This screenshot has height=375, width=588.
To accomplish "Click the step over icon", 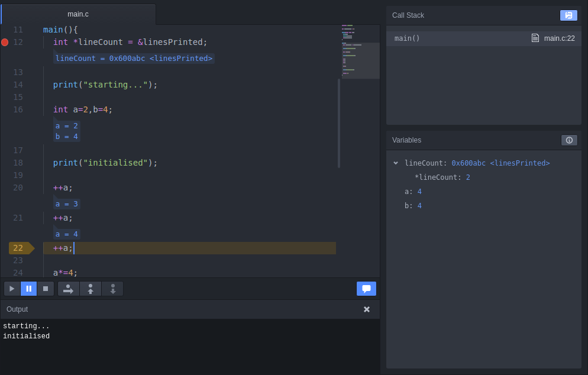I will coord(68,289).
